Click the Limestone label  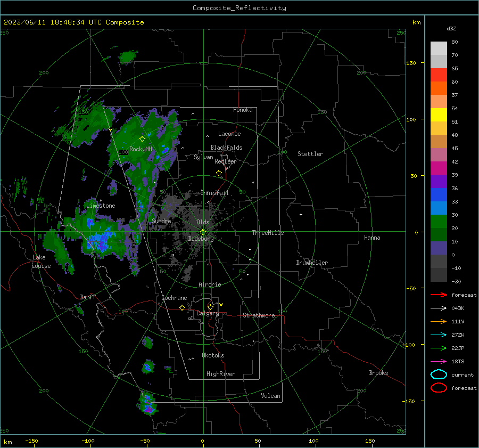click(x=101, y=206)
